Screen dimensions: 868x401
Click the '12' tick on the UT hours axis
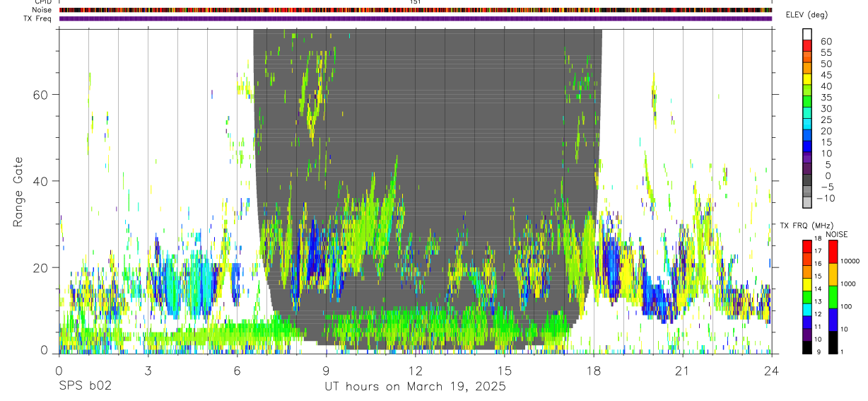point(415,371)
